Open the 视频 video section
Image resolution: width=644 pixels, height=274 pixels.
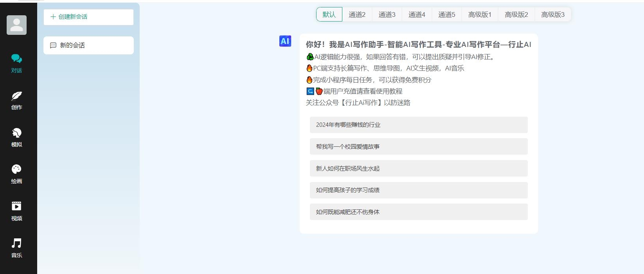click(x=16, y=211)
